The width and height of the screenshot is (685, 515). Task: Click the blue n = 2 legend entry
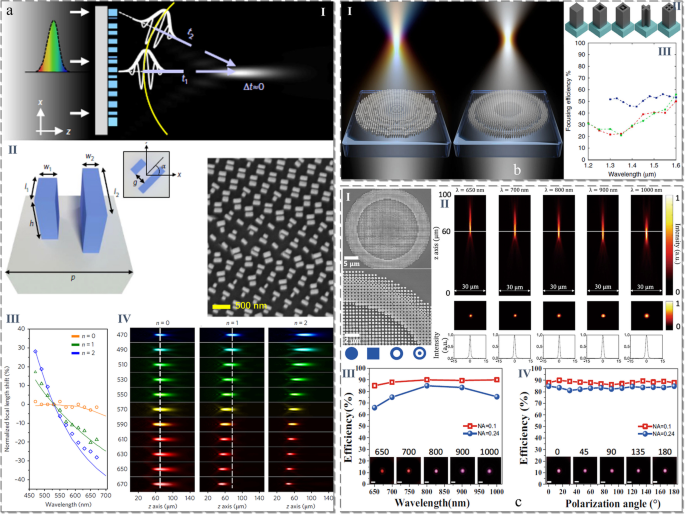pos(83,353)
